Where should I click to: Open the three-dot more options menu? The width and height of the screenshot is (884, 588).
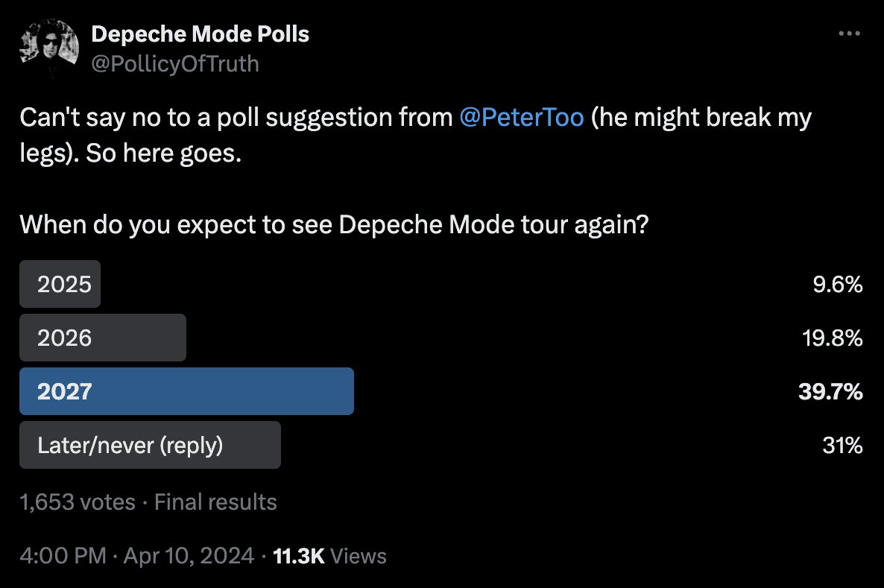pos(849,34)
